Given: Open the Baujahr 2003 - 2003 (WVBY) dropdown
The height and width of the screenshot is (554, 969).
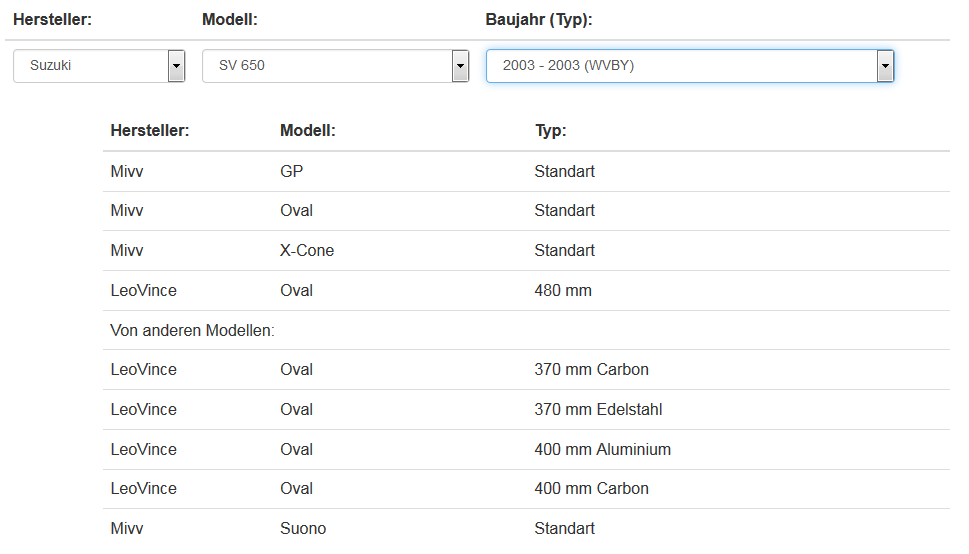Looking at the screenshot, I should point(688,66).
